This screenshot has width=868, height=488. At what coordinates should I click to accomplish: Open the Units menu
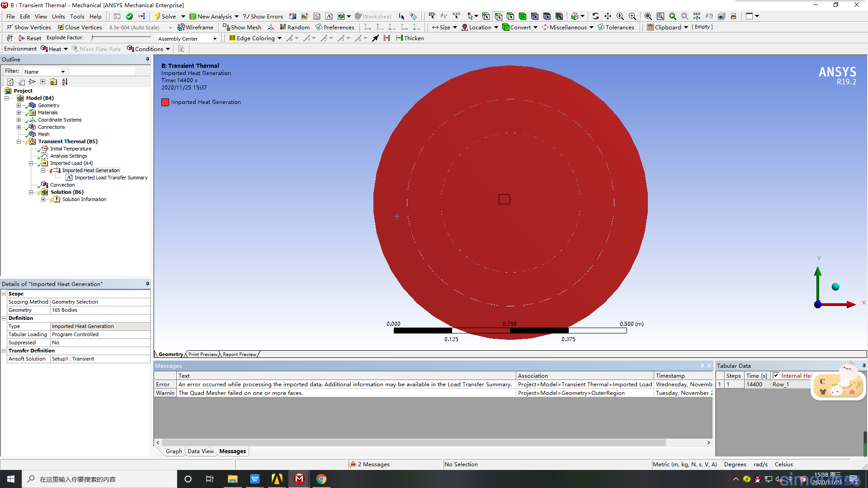pos(58,16)
